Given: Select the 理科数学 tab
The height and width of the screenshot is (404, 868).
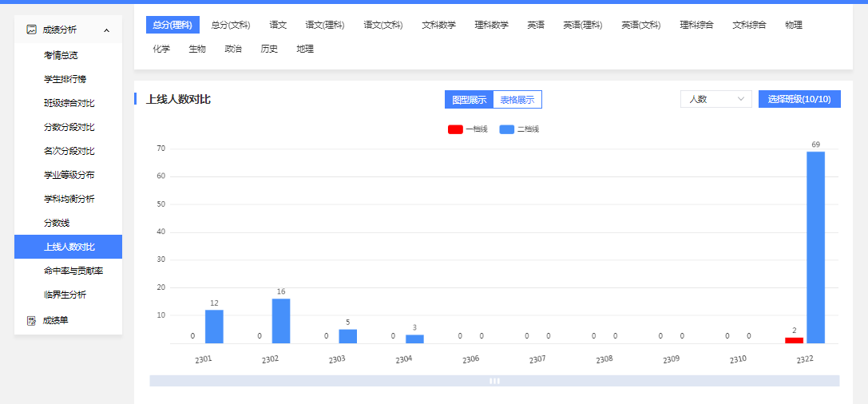Looking at the screenshot, I should [x=491, y=25].
